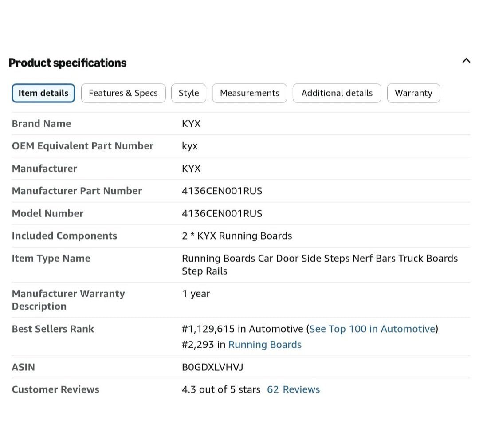Click the Model Number label
This screenshot has height=448, width=479.
pyautogui.click(x=47, y=213)
